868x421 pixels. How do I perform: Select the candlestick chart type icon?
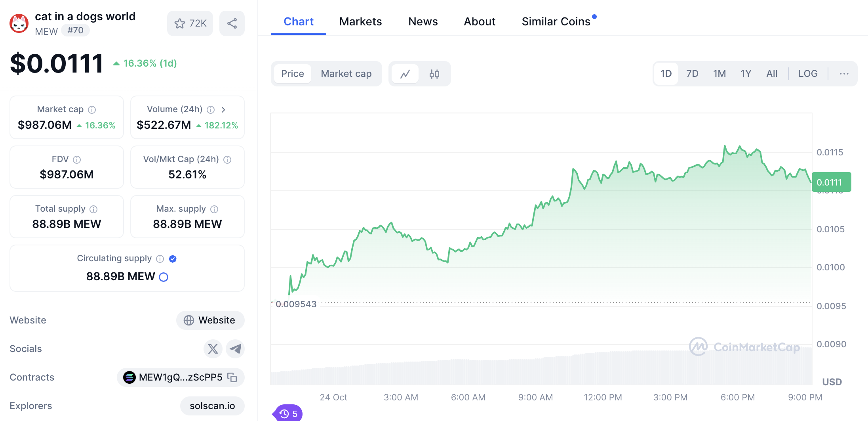(434, 74)
